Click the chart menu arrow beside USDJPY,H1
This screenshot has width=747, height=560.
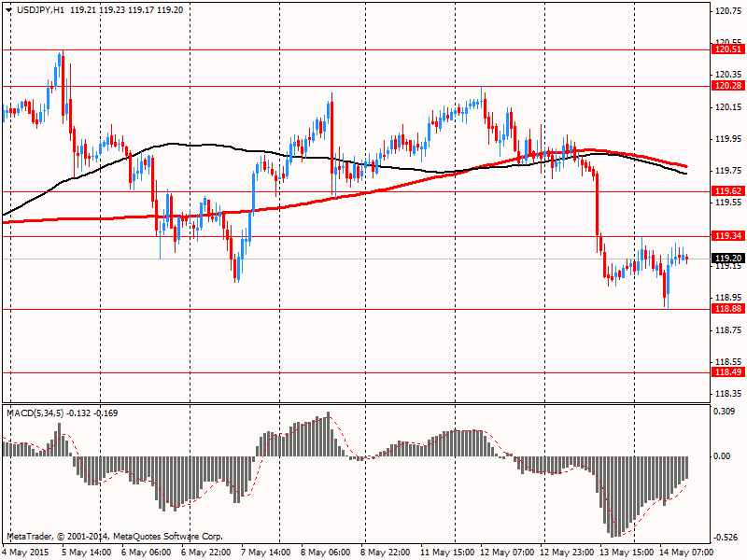[9, 10]
